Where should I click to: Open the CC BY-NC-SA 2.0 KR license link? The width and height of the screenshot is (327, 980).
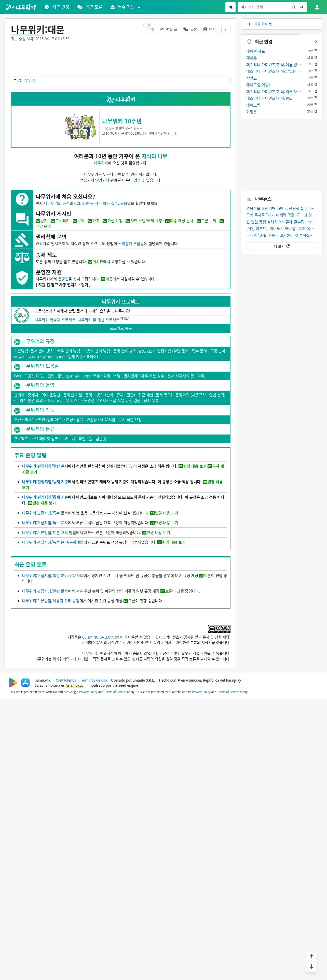99,637
